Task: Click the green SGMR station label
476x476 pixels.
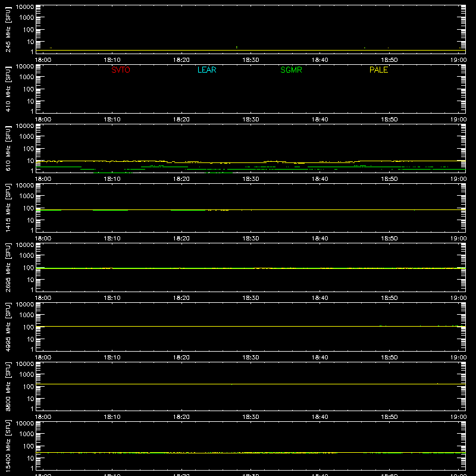Action: [291, 70]
